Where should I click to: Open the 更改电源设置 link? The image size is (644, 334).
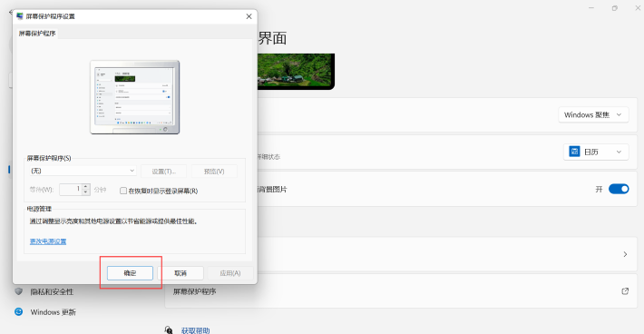(x=48, y=241)
